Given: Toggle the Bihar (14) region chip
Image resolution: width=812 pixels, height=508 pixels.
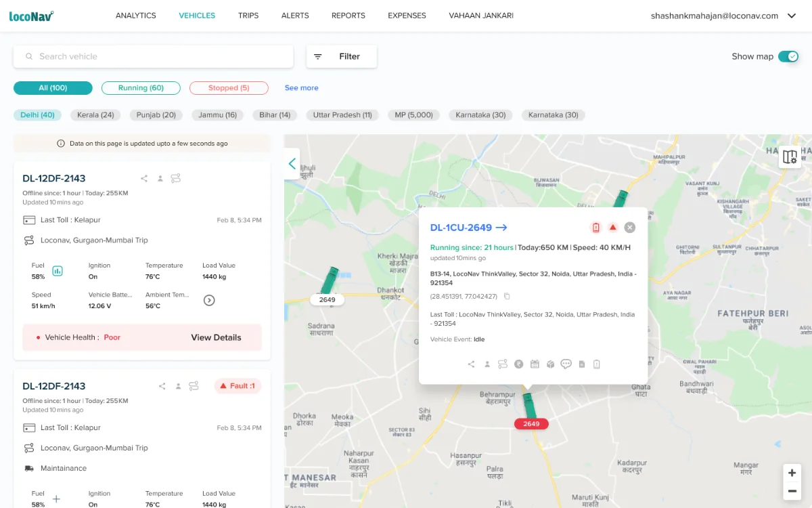Looking at the screenshot, I should 275,115.
